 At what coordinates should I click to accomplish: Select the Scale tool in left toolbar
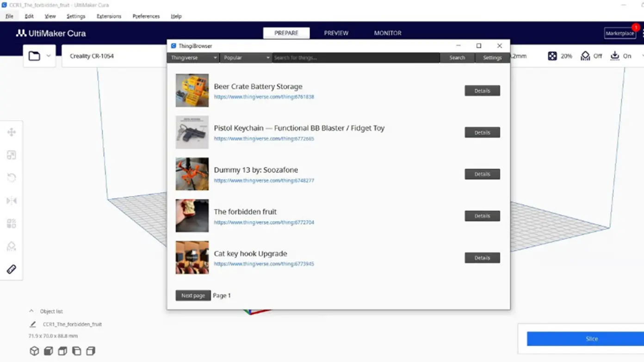coord(12,155)
